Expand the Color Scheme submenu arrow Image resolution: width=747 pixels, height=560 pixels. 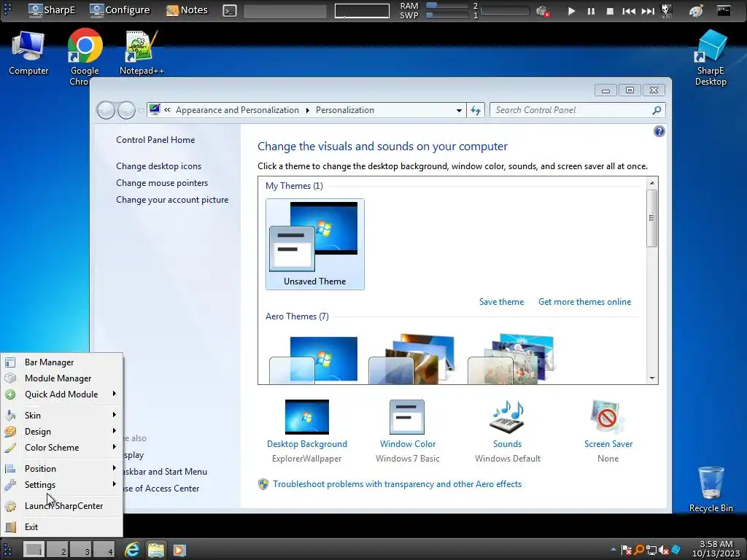115,447
